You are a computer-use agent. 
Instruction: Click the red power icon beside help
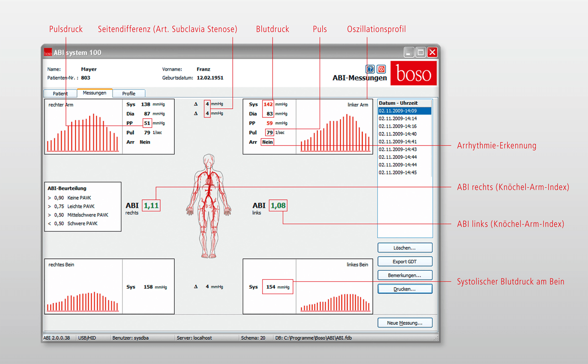pos(381,69)
